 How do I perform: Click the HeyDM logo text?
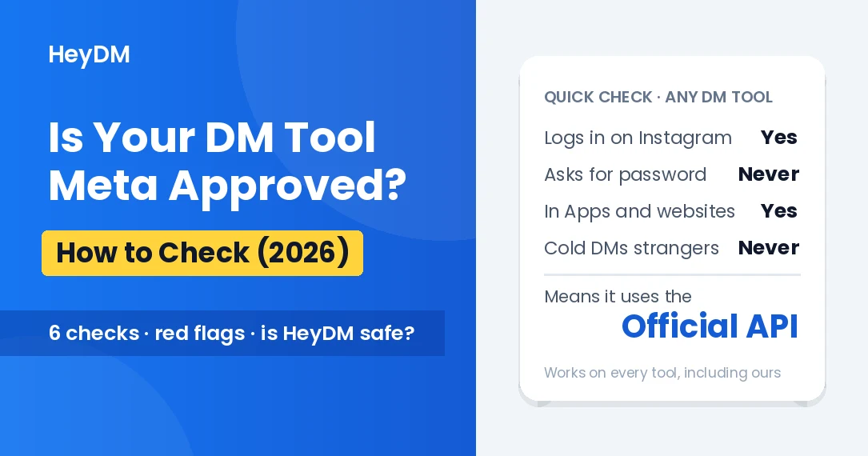click(89, 55)
